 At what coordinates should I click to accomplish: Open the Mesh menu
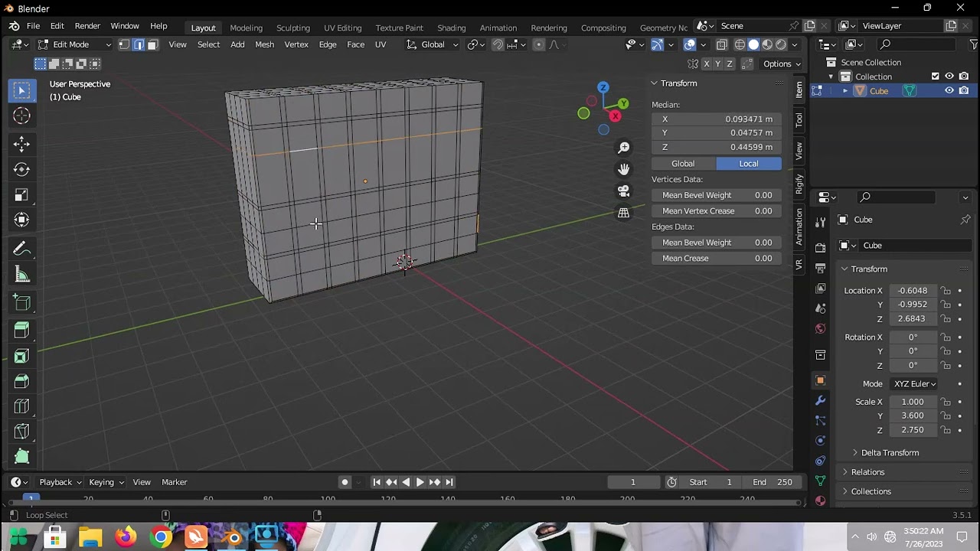pyautogui.click(x=264, y=44)
